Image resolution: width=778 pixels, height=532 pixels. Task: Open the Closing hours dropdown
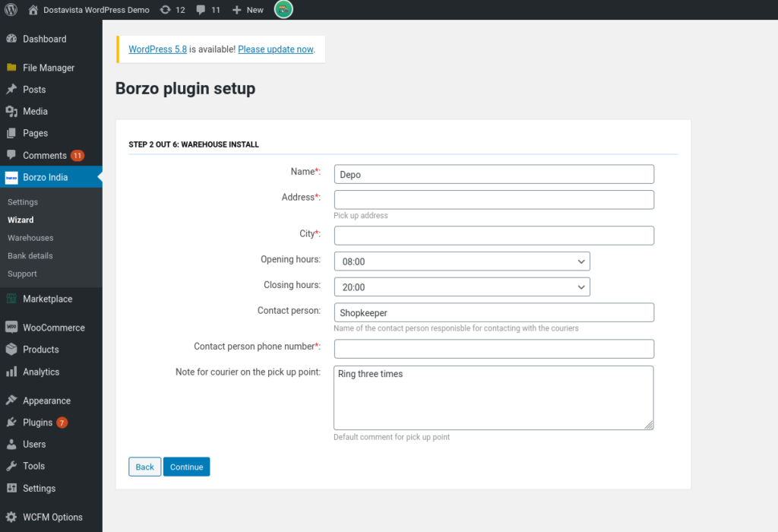pyautogui.click(x=462, y=287)
